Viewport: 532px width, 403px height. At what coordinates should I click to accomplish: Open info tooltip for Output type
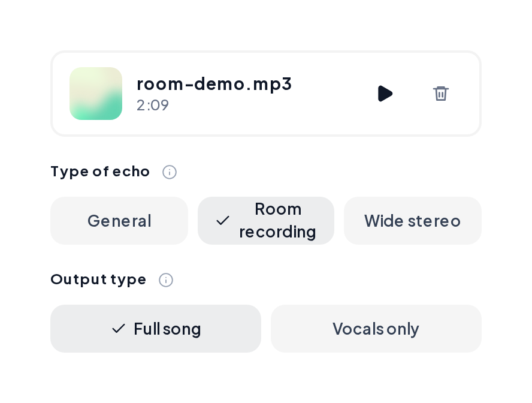(166, 280)
